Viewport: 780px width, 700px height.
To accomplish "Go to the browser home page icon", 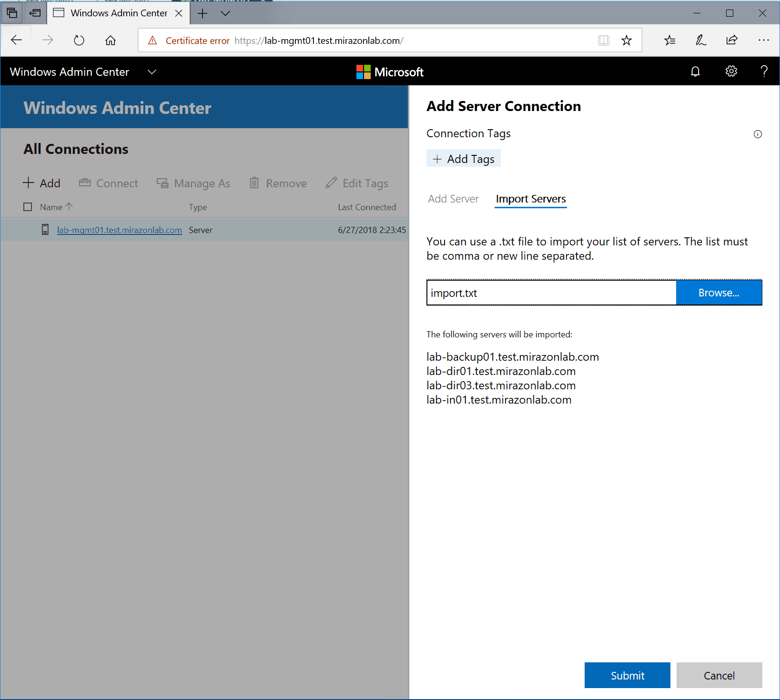I will click(111, 41).
